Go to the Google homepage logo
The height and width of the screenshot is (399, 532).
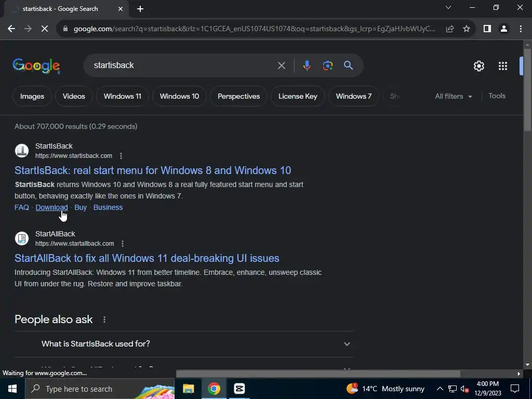(36, 66)
